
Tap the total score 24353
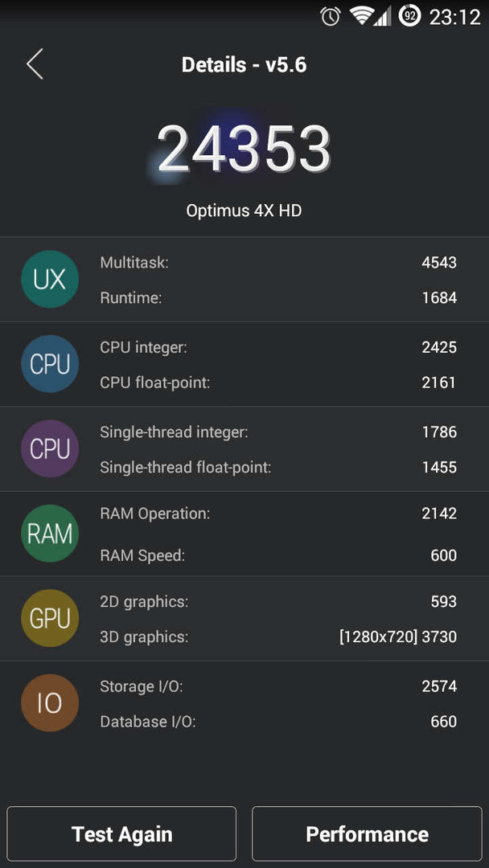244,149
